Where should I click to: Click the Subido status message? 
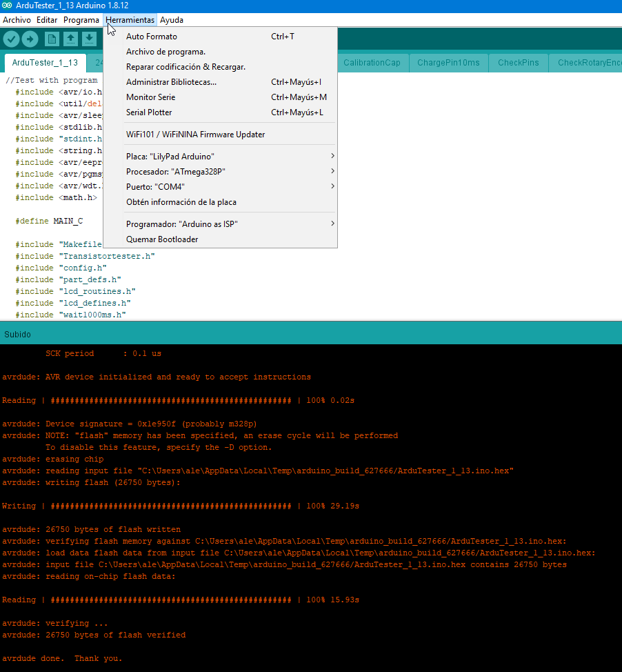click(17, 335)
